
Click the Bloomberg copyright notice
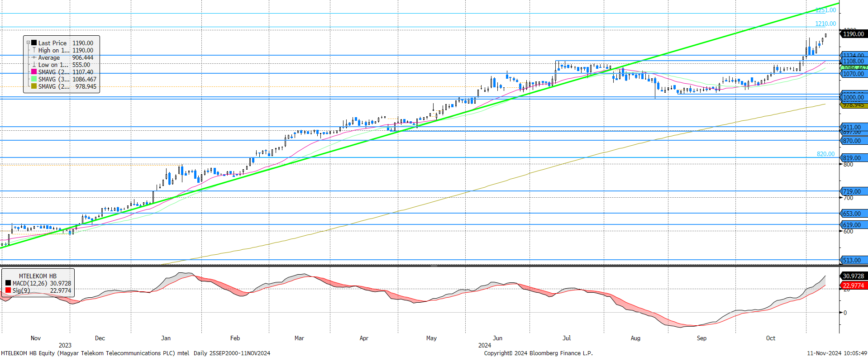[538, 353]
